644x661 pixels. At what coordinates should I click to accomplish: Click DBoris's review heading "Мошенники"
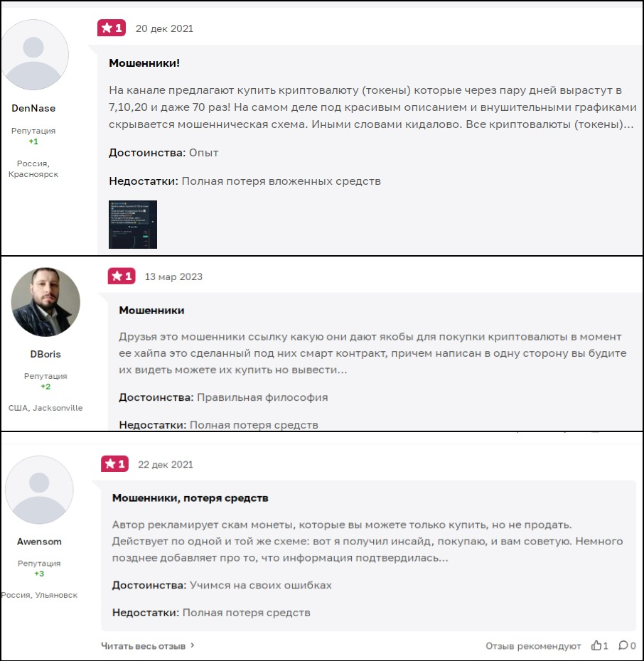pyautogui.click(x=151, y=311)
